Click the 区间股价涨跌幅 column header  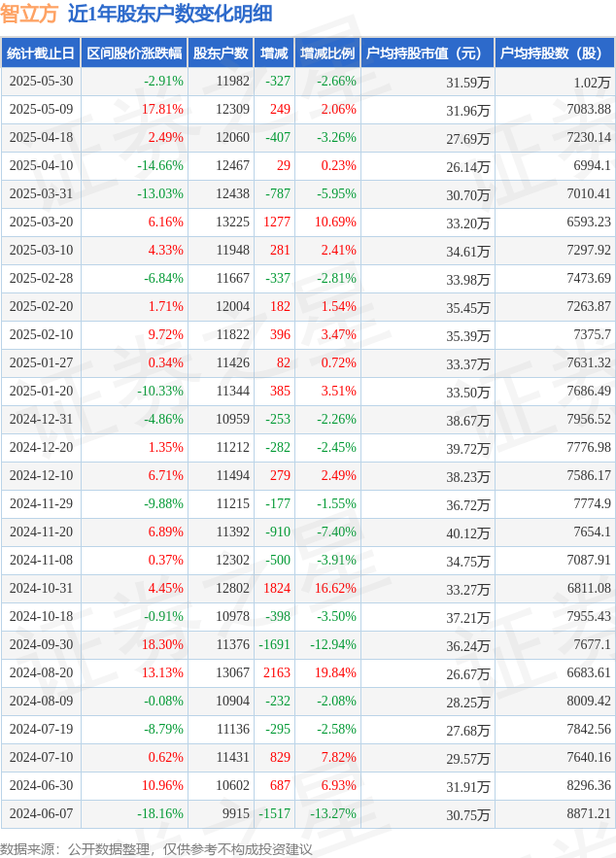click(x=134, y=53)
